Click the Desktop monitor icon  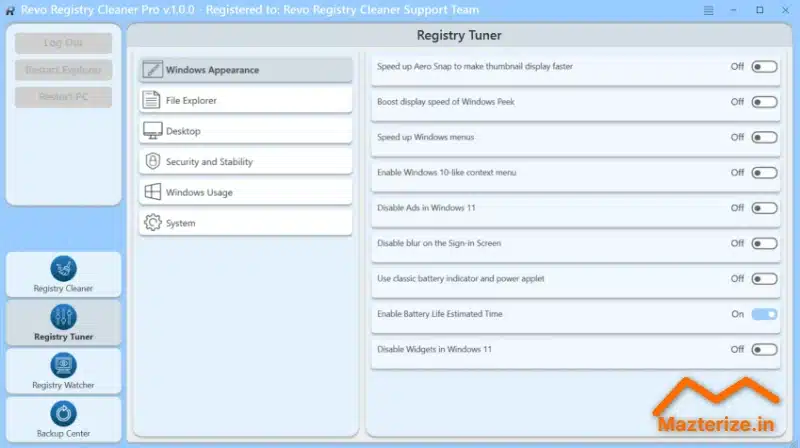pos(153,131)
